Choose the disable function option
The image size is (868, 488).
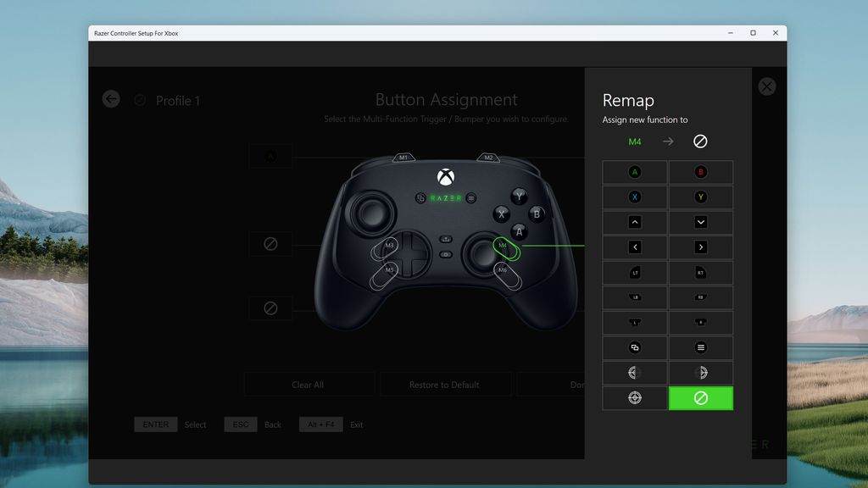pos(701,397)
